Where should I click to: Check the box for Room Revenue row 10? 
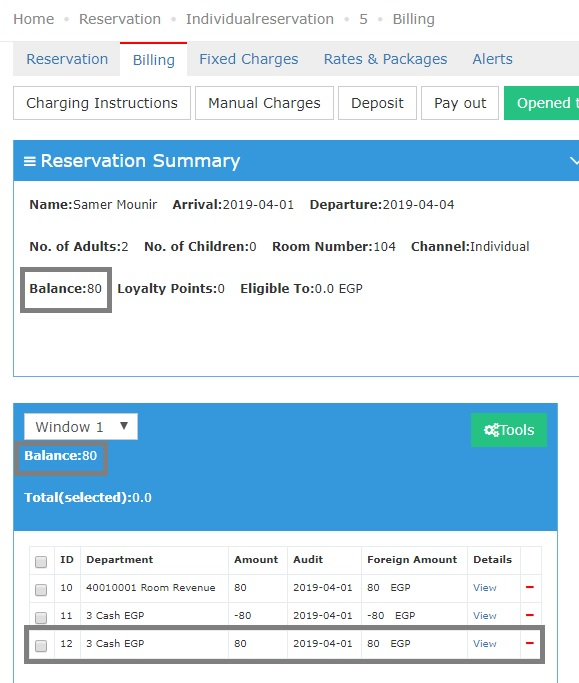(41, 589)
